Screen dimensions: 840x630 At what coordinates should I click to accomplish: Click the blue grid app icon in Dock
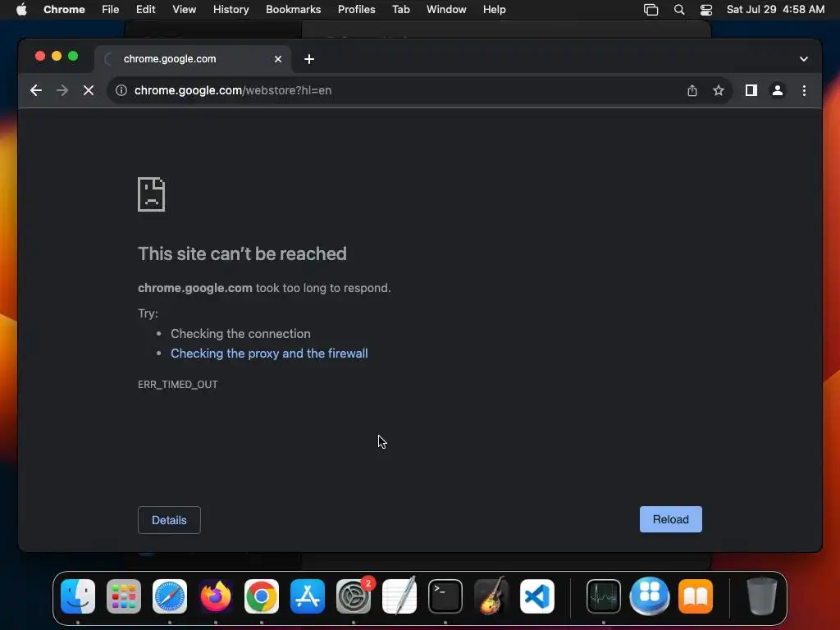[x=650, y=596]
